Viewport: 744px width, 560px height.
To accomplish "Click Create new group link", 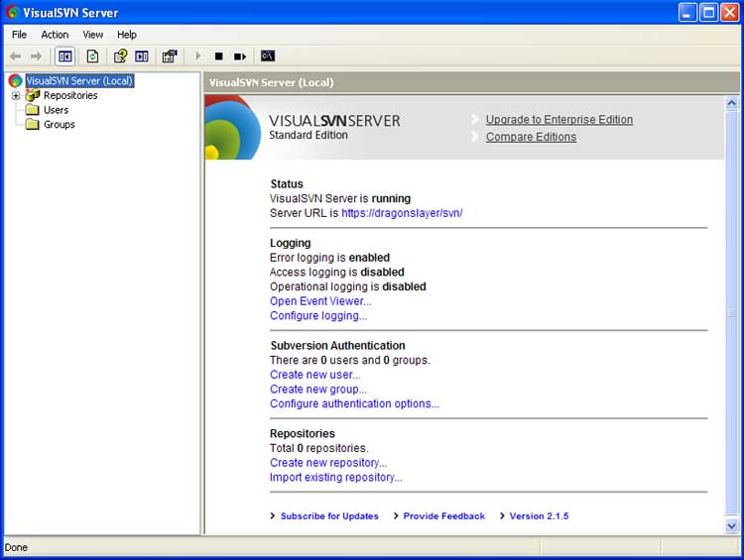I will [317, 390].
